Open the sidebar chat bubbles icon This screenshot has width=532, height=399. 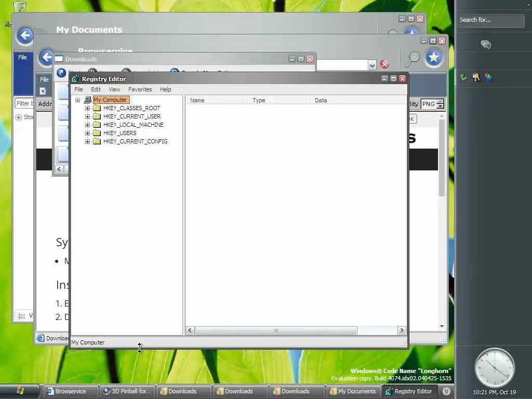click(x=486, y=45)
